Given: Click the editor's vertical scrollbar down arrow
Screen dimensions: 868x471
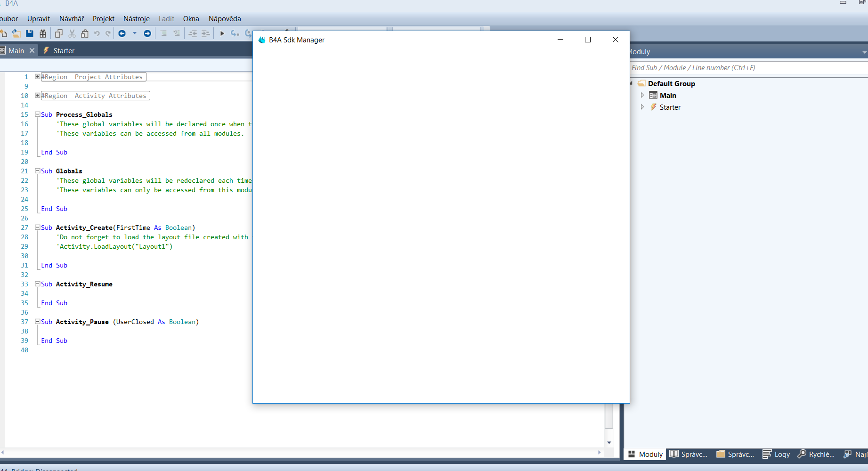Looking at the screenshot, I should pos(609,442).
